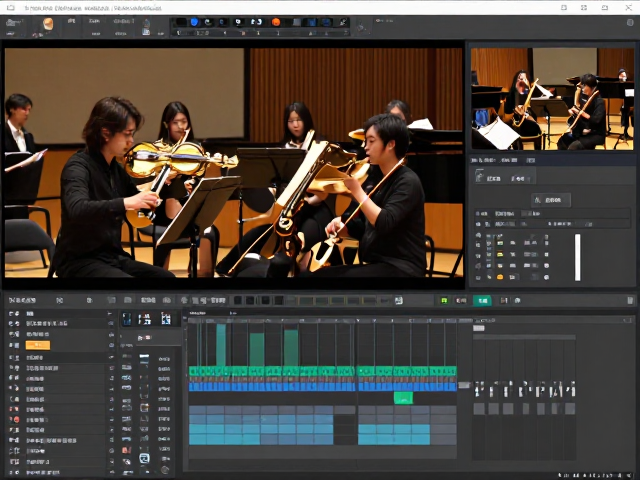
Task: Click the document icon after the timeline toolbar's empty slots
Action: point(399,300)
